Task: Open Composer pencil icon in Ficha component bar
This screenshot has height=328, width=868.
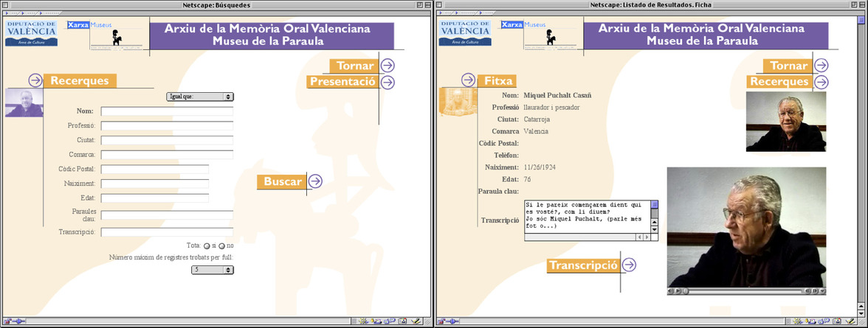Action: tap(851, 321)
